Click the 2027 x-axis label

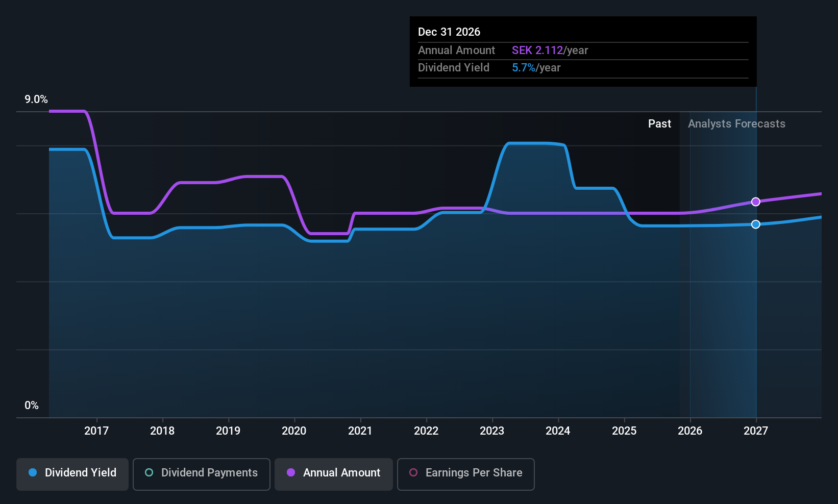coord(756,431)
